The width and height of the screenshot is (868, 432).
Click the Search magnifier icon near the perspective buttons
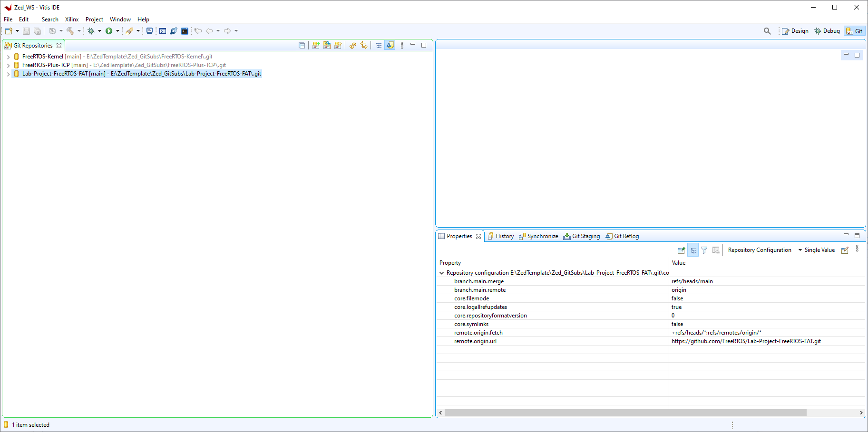click(767, 31)
